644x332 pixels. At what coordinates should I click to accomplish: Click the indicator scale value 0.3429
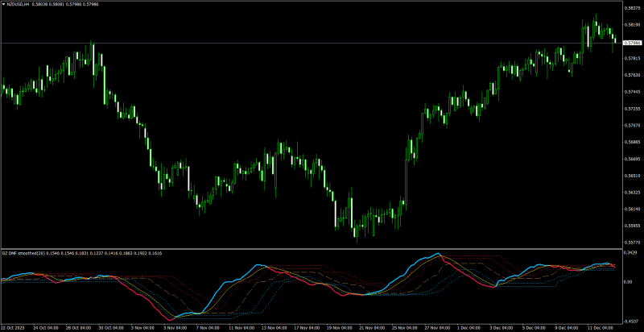[x=631, y=252]
